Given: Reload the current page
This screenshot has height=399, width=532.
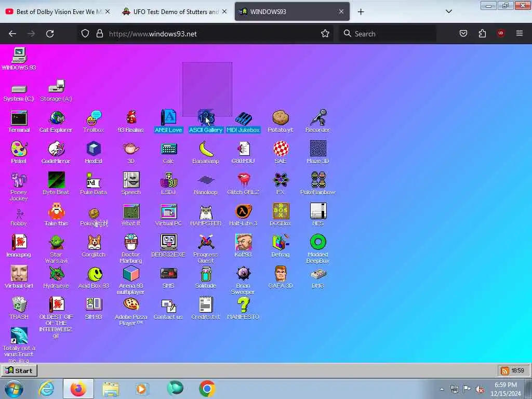Looking at the screenshot, I should [x=50, y=34].
